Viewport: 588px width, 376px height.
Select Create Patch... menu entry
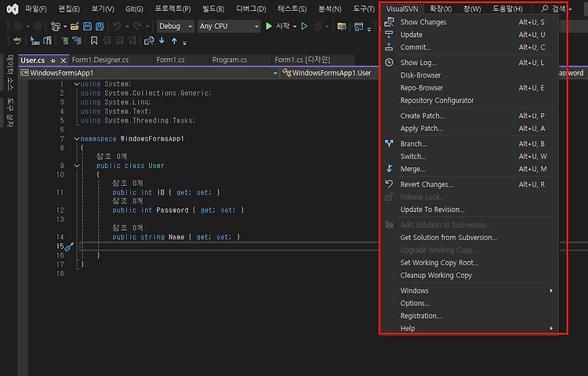coord(470,115)
